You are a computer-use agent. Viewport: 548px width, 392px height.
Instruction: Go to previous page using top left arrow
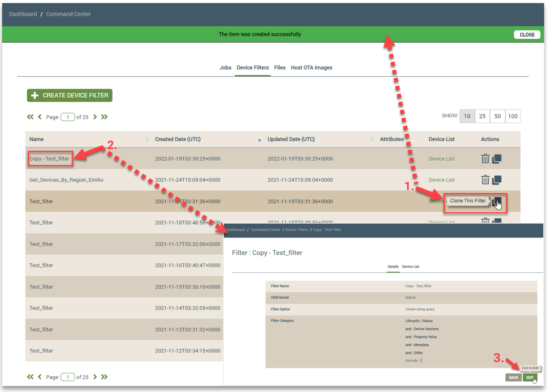pyautogui.click(x=40, y=117)
